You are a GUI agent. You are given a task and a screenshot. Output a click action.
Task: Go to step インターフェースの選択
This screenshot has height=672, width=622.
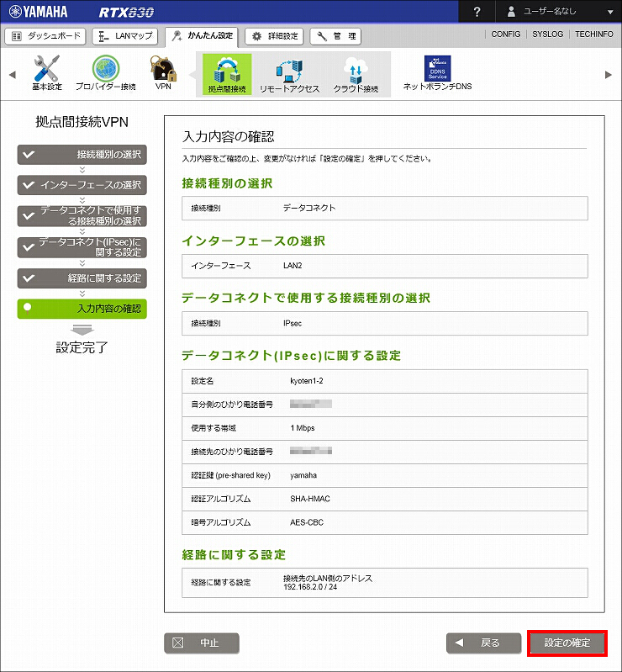pos(82,185)
